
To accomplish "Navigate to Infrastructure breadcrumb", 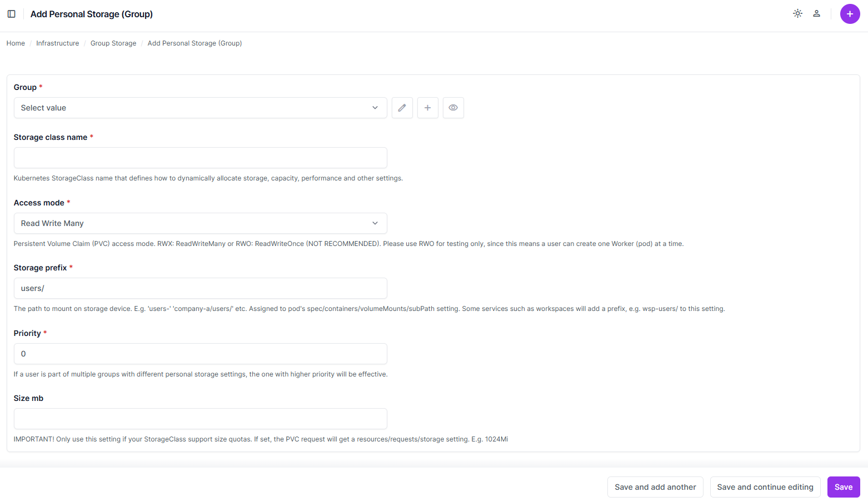I will (x=58, y=43).
